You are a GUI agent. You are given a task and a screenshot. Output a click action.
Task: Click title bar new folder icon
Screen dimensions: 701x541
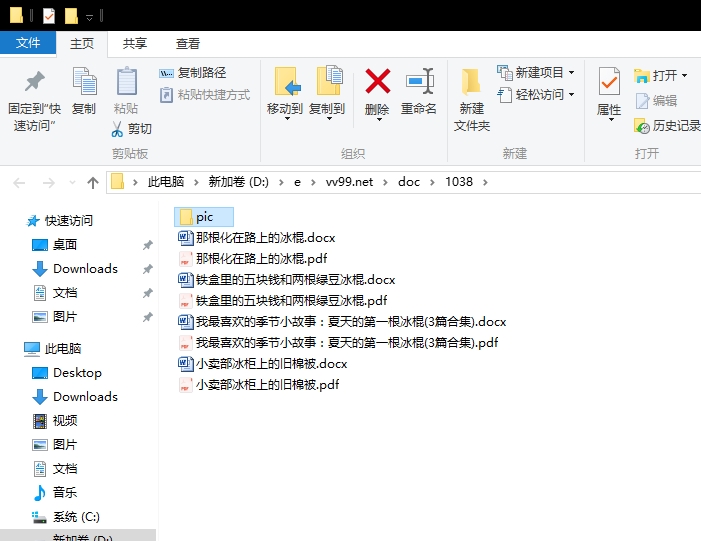71,16
